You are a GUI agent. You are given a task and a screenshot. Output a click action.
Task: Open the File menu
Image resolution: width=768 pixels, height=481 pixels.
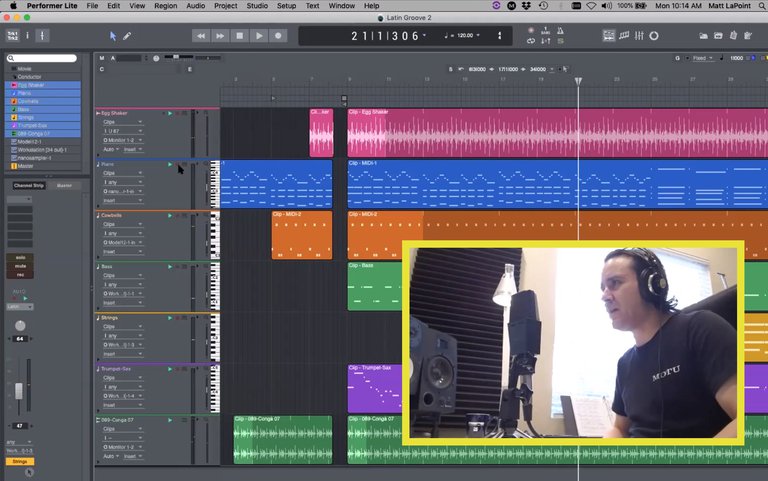click(92, 6)
